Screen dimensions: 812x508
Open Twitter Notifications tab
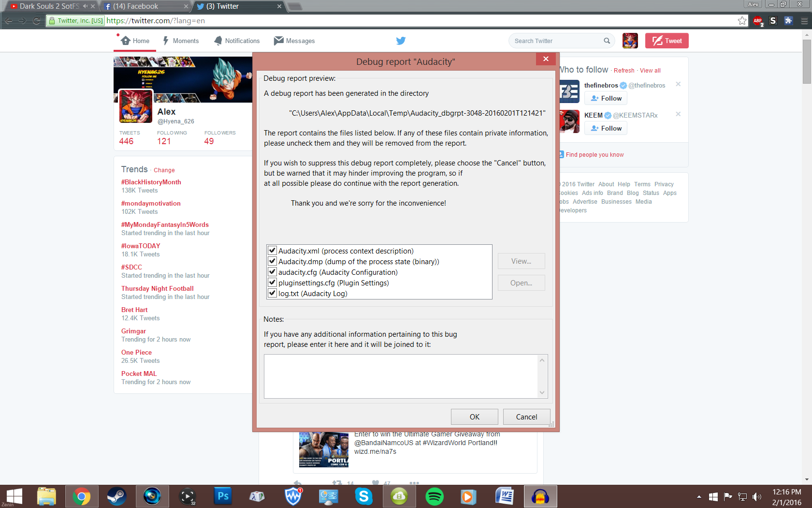(x=237, y=41)
